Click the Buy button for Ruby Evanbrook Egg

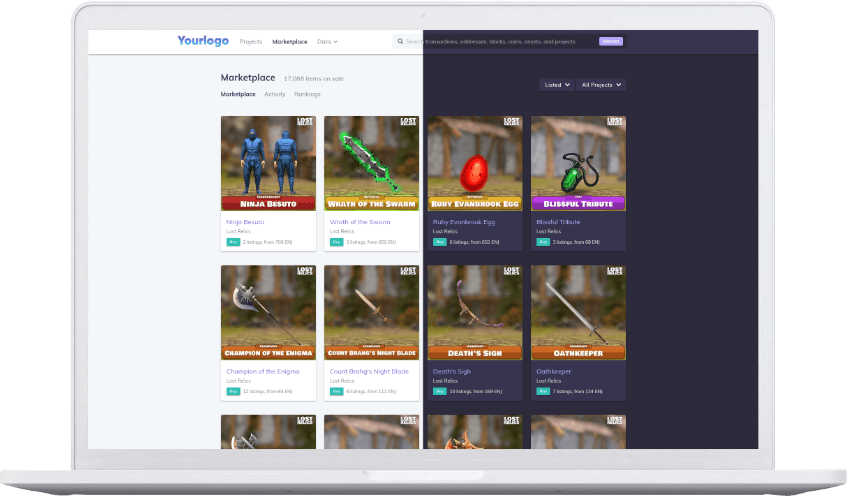pyautogui.click(x=440, y=242)
